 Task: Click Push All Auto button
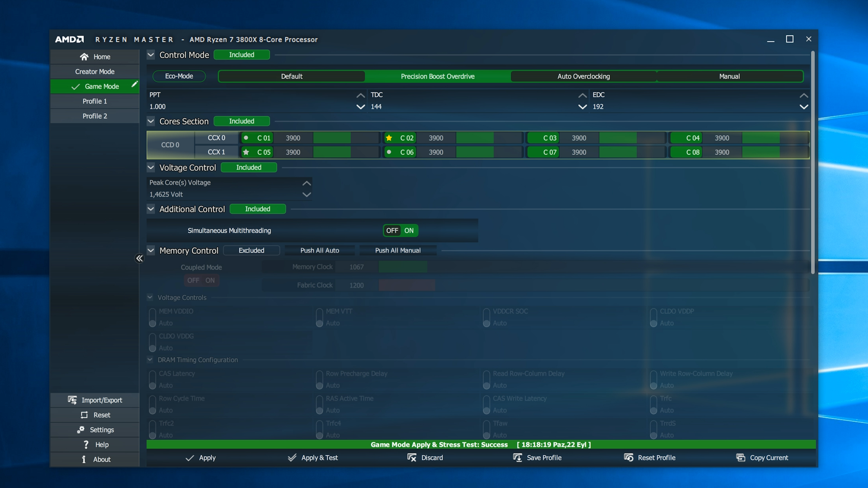pos(319,250)
